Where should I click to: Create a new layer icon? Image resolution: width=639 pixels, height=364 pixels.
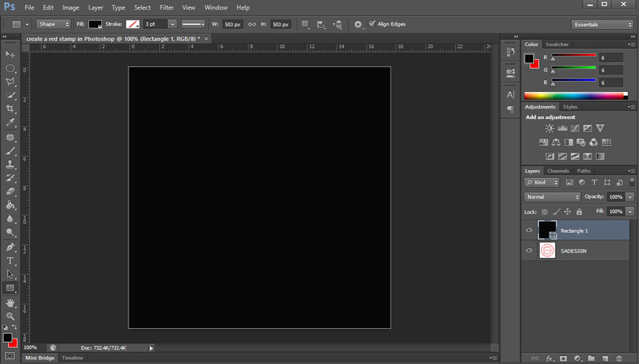point(605,358)
